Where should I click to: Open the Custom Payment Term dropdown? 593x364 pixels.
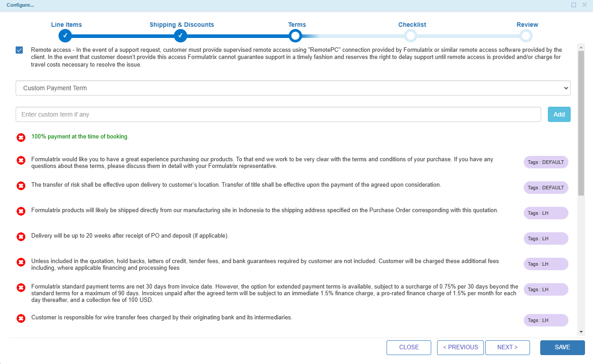293,88
